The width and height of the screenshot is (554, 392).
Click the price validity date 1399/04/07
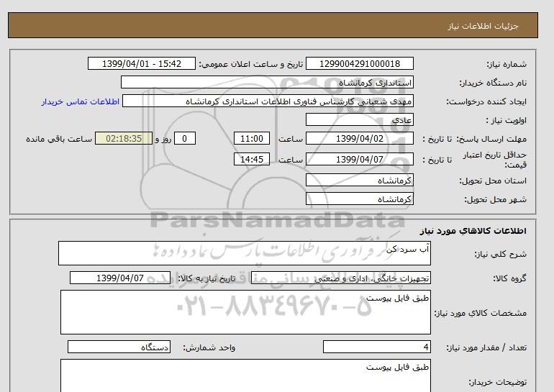pos(359,159)
